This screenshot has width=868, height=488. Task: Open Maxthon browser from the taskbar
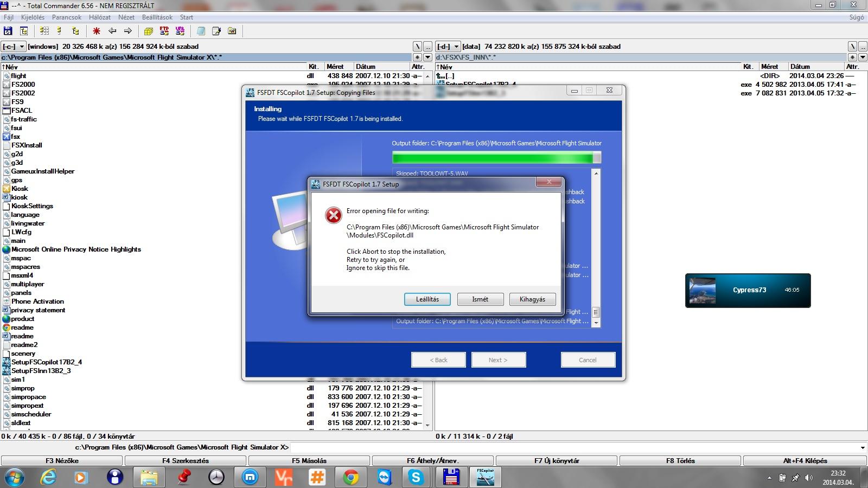click(250, 477)
